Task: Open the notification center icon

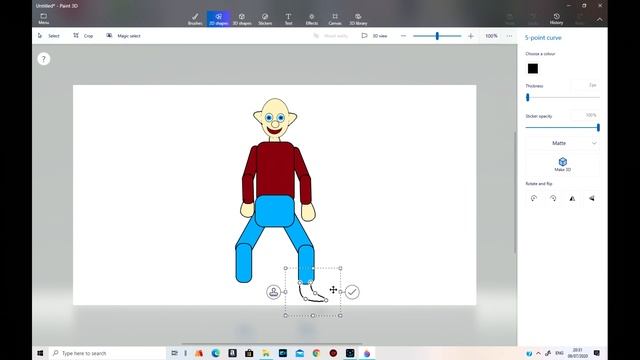Action: click(x=597, y=353)
